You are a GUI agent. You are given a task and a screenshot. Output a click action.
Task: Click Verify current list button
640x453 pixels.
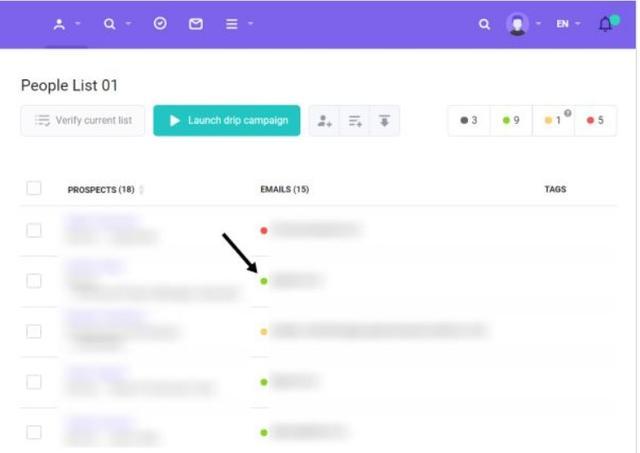83,120
